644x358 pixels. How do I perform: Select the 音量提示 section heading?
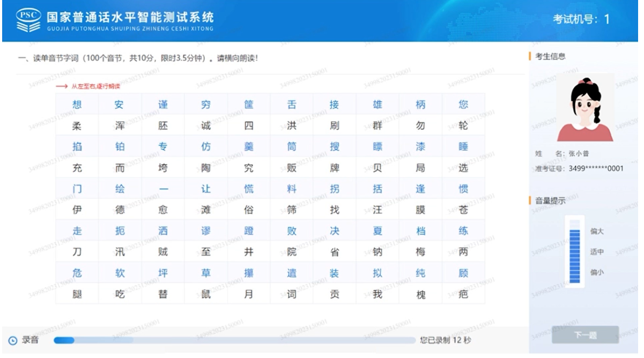coord(550,201)
